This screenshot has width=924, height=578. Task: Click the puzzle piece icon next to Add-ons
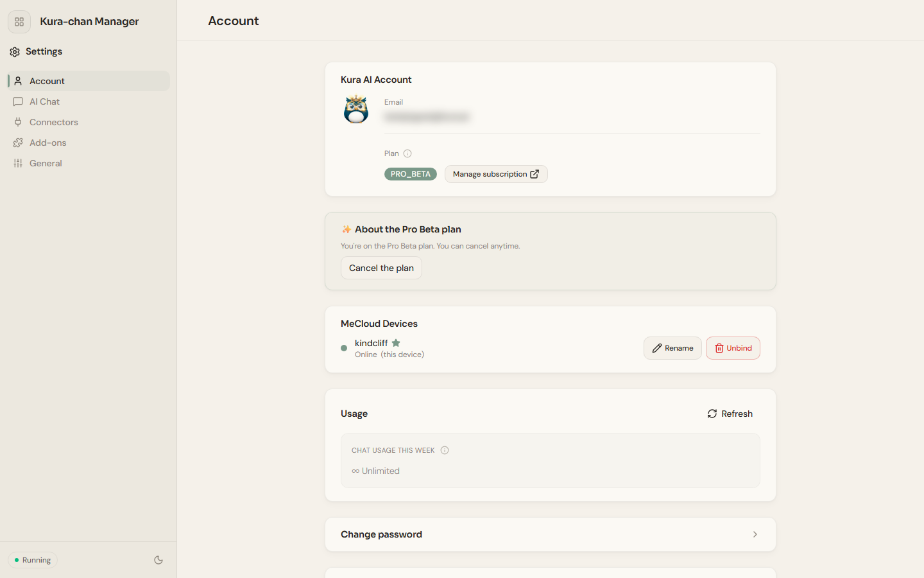18,143
